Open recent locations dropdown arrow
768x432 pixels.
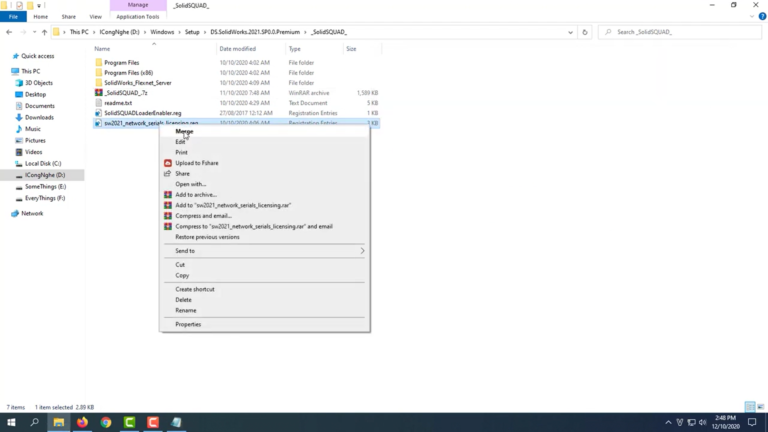pos(34,32)
